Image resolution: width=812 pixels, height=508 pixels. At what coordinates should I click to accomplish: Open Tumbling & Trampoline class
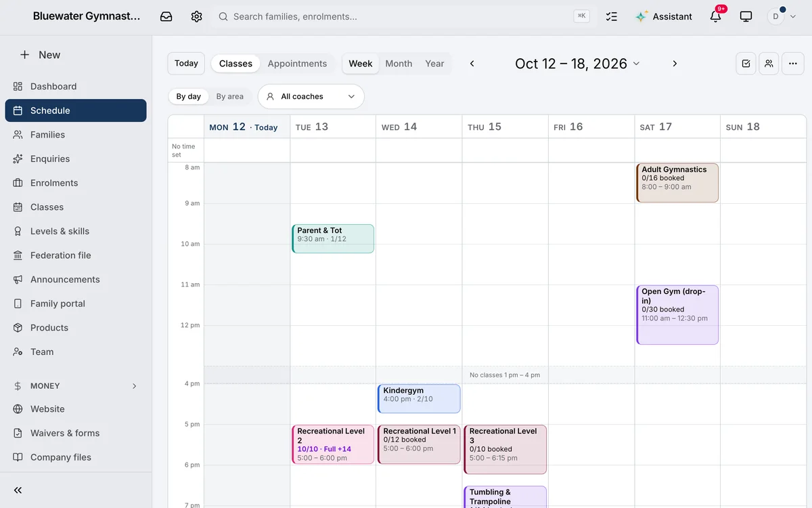click(505, 496)
